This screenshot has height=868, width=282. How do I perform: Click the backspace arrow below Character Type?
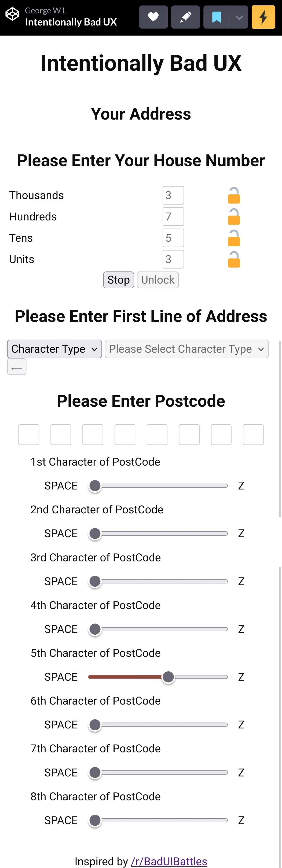click(16, 367)
